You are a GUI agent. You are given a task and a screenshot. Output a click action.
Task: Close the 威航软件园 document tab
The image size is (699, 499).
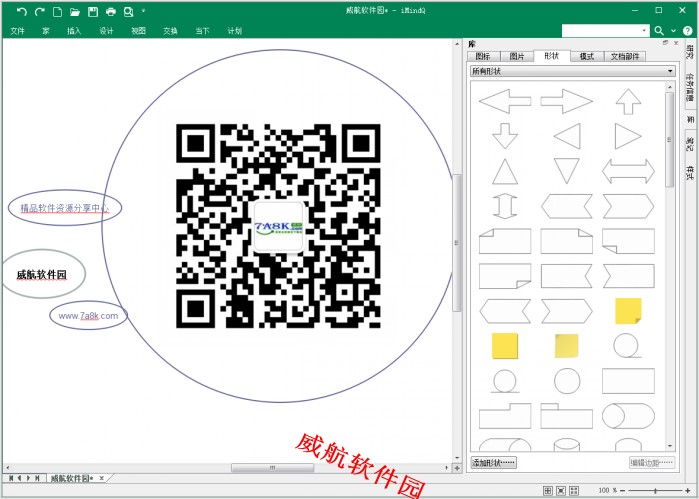102,478
